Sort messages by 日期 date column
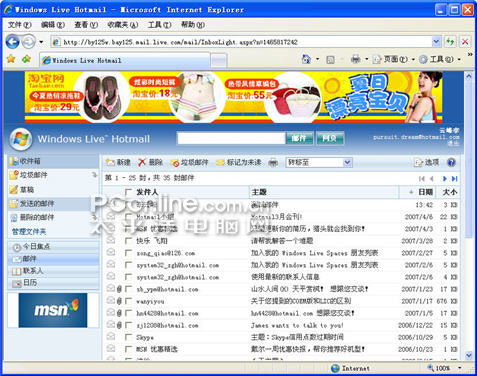The image size is (477, 376). tap(425, 192)
